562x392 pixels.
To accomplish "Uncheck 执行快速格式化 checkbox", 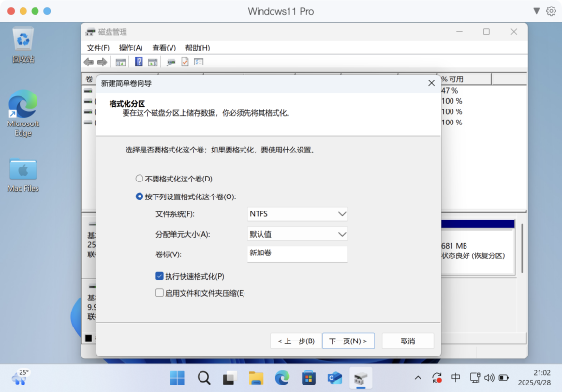I will [159, 276].
